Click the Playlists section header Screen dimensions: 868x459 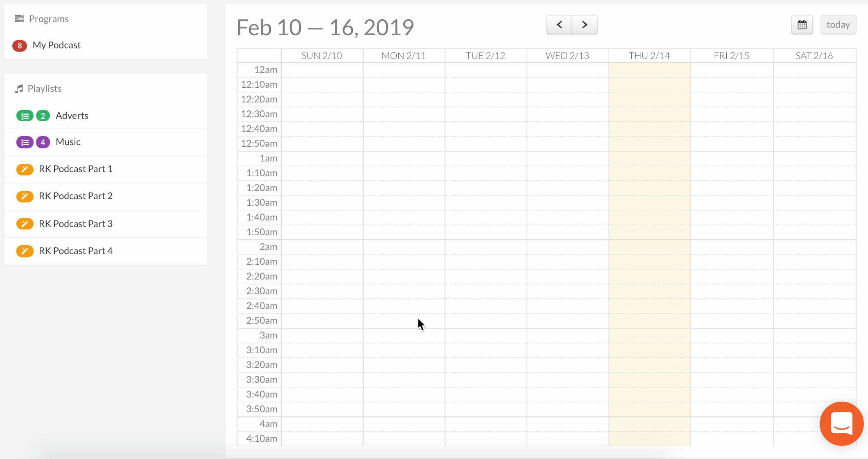[x=44, y=89]
